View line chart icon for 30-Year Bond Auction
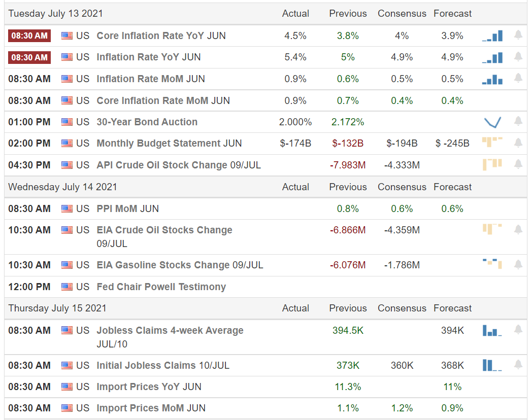The height and width of the screenshot is (420, 532). (492, 122)
